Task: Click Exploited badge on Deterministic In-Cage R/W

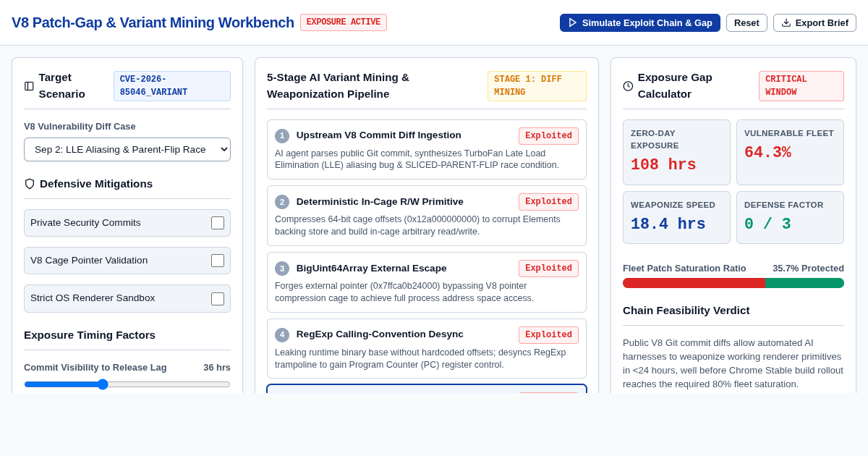Action: (x=548, y=202)
